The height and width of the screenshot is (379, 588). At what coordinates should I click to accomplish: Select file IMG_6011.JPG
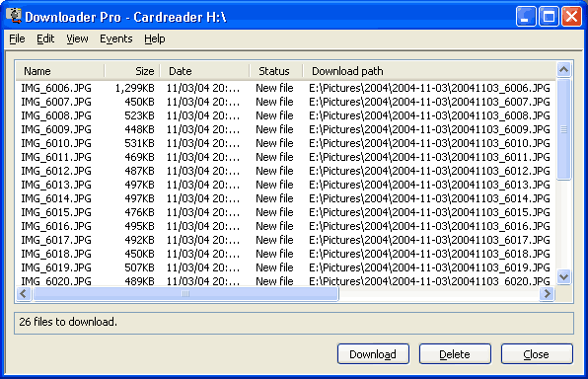[x=56, y=157]
